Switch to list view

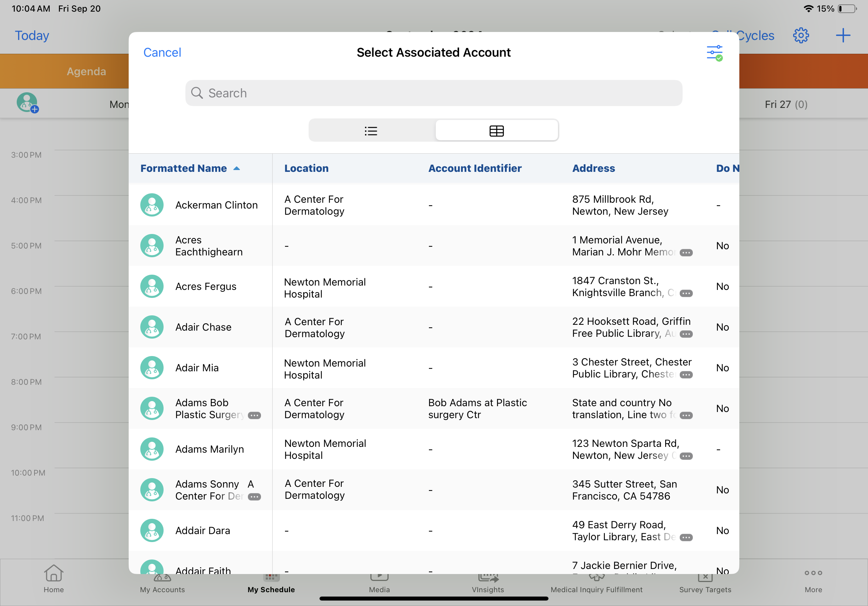click(x=371, y=131)
